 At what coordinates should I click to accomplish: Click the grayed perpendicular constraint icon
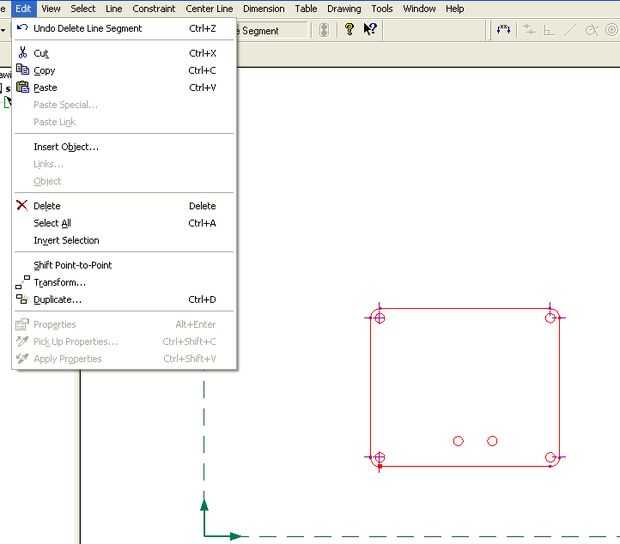point(548,30)
